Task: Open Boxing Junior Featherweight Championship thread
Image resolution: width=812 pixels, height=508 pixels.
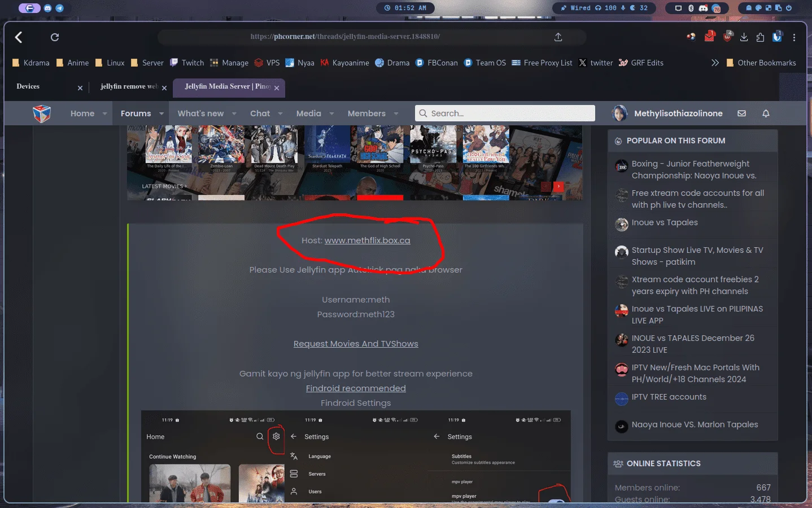Action: [x=694, y=169]
